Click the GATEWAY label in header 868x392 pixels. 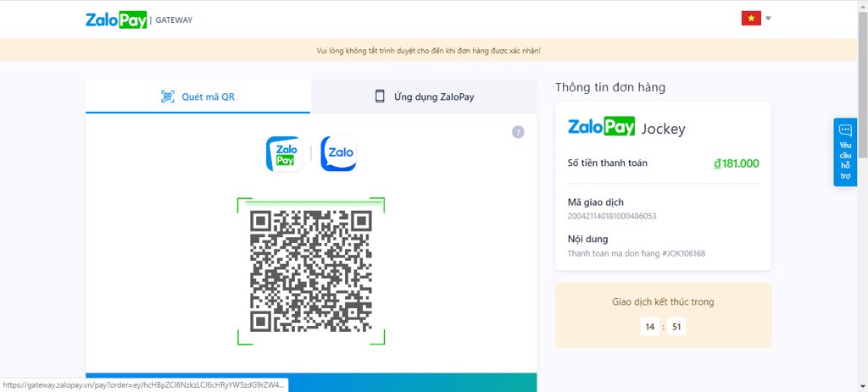174,20
